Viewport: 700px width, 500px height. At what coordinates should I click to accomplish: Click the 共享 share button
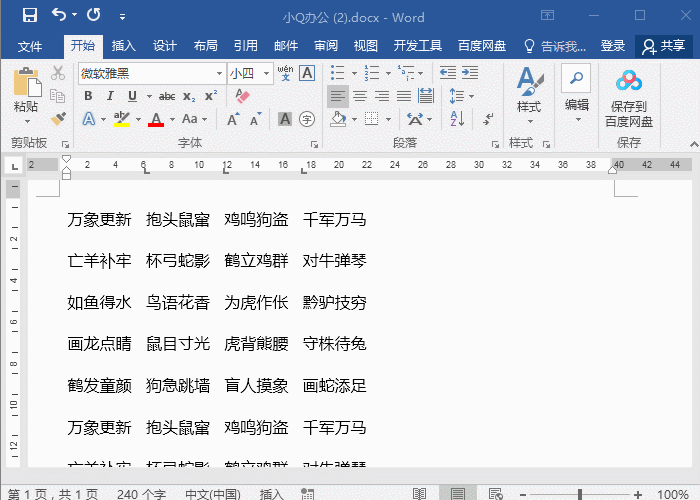tap(665, 46)
